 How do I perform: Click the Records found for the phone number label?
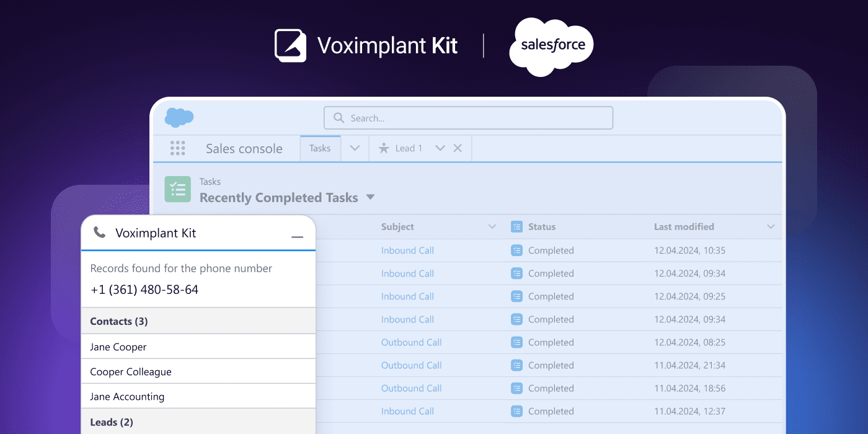(181, 268)
